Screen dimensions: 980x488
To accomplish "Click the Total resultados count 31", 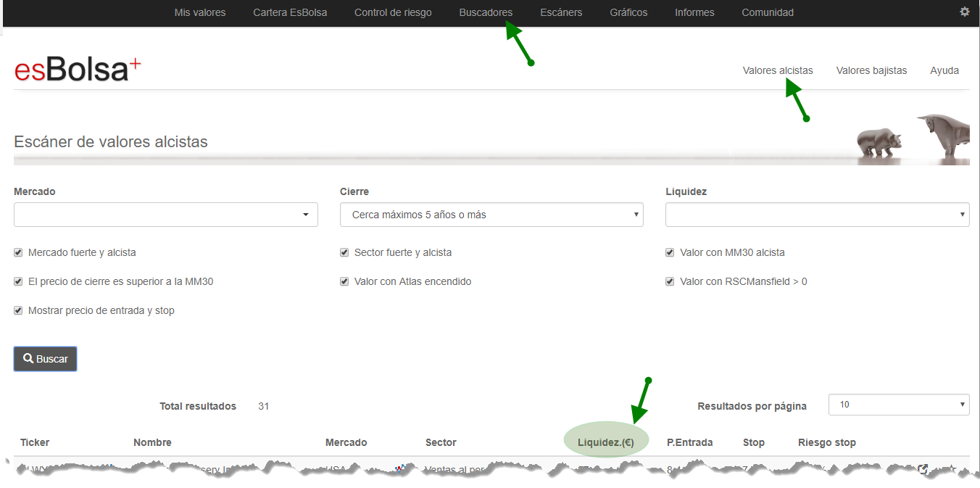I will click(x=264, y=406).
